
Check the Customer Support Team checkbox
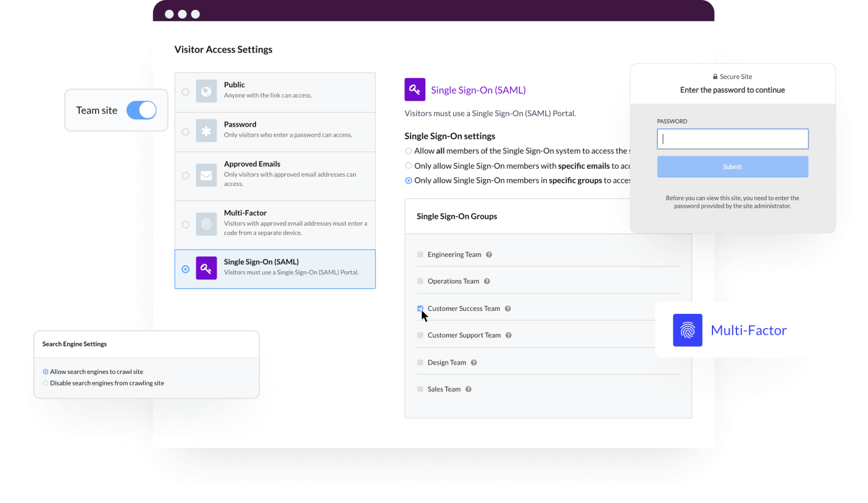click(420, 336)
